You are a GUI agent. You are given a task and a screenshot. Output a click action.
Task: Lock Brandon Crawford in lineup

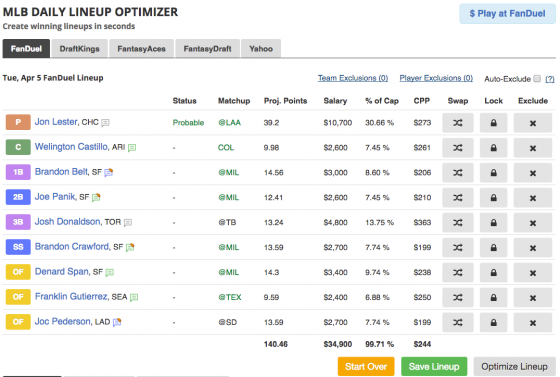point(493,248)
